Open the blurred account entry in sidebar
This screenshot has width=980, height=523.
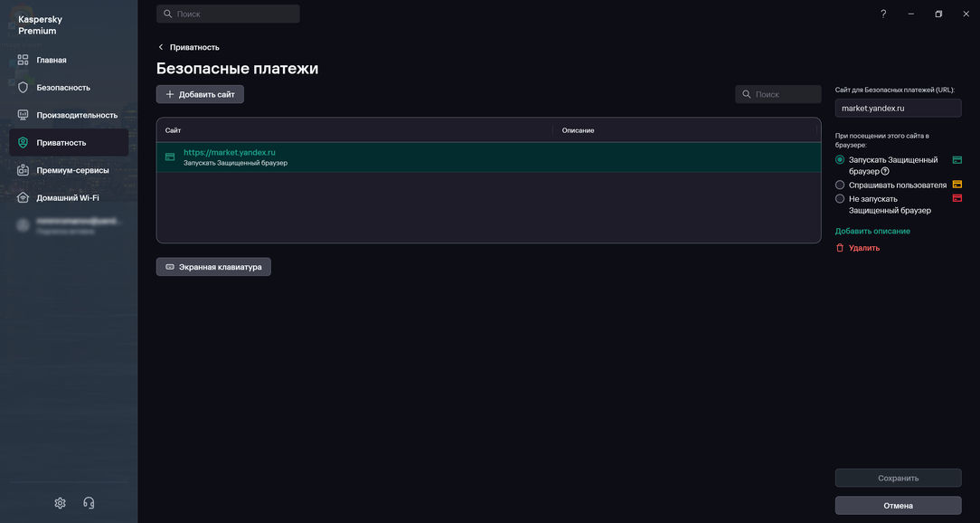coord(69,225)
